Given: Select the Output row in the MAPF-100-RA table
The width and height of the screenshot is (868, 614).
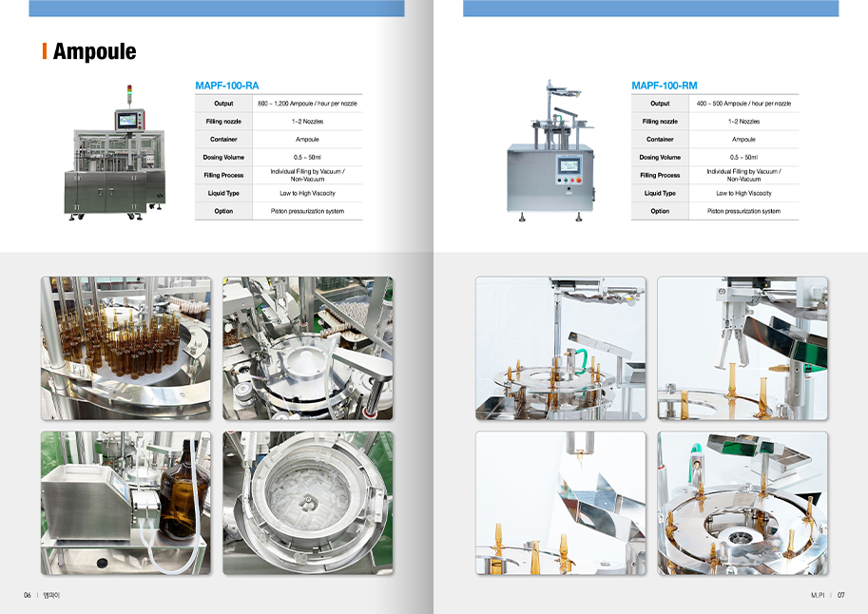Looking at the screenshot, I should point(279,103).
